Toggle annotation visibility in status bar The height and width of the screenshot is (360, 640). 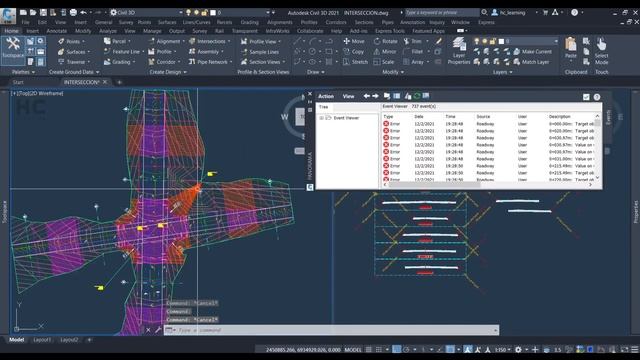click(468, 349)
